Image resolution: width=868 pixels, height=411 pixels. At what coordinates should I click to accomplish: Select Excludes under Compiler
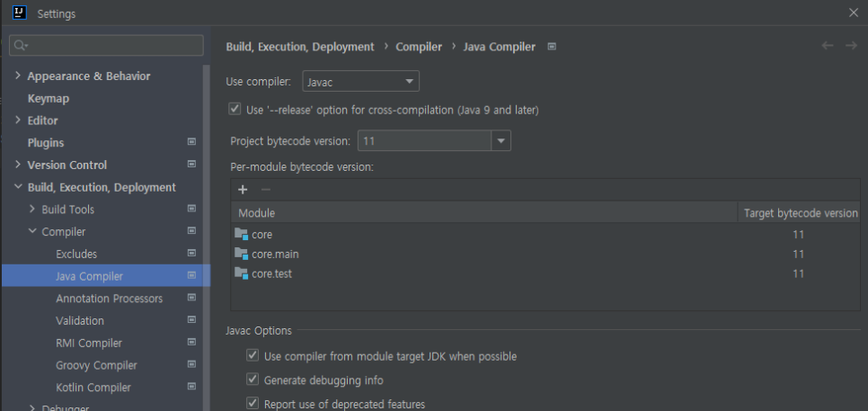click(x=76, y=255)
